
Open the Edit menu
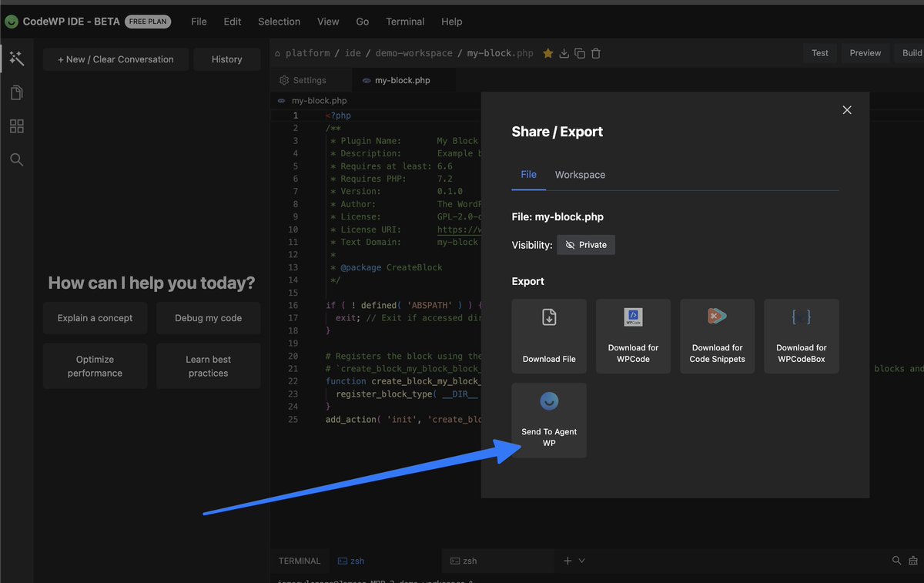(233, 22)
